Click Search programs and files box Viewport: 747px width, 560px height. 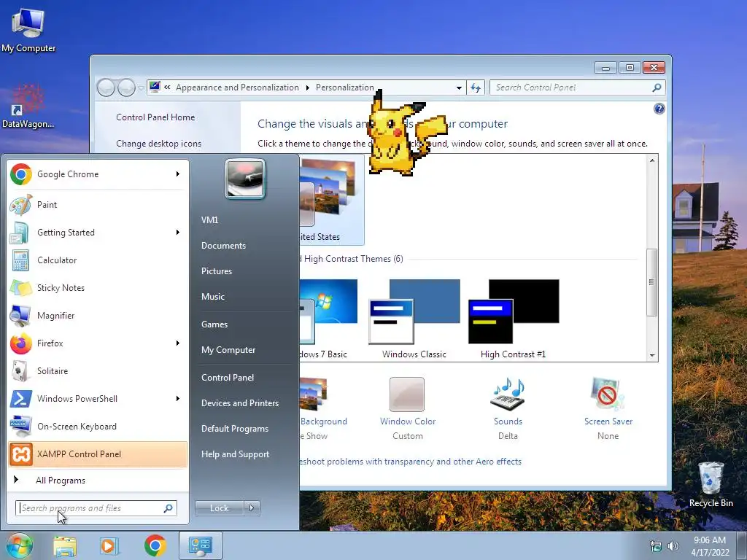[96, 508]
